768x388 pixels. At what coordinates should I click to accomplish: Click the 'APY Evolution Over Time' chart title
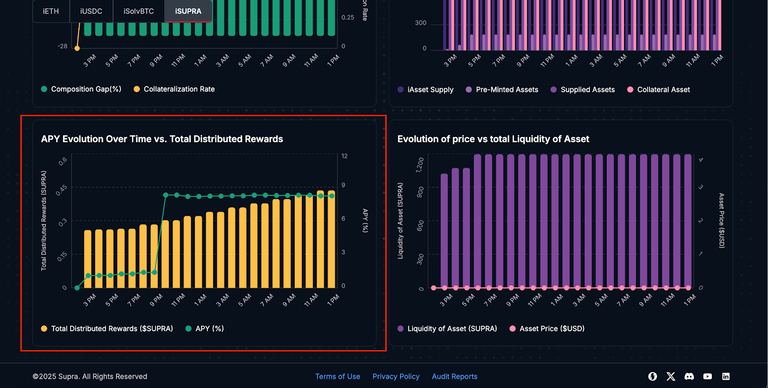pos(162,139)
